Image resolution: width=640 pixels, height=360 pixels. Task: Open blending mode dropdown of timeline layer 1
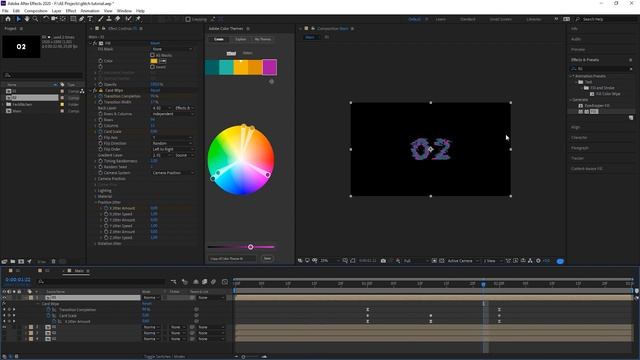click(151, 298)
